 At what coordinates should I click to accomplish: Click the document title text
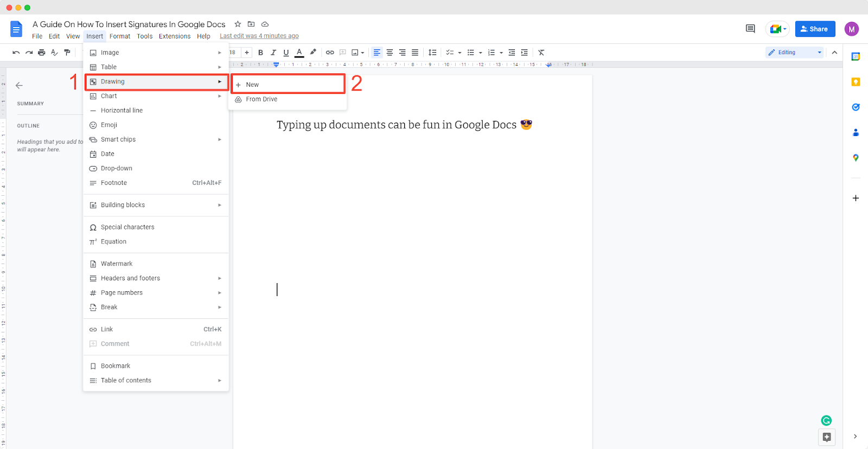(x=129, y=24)
